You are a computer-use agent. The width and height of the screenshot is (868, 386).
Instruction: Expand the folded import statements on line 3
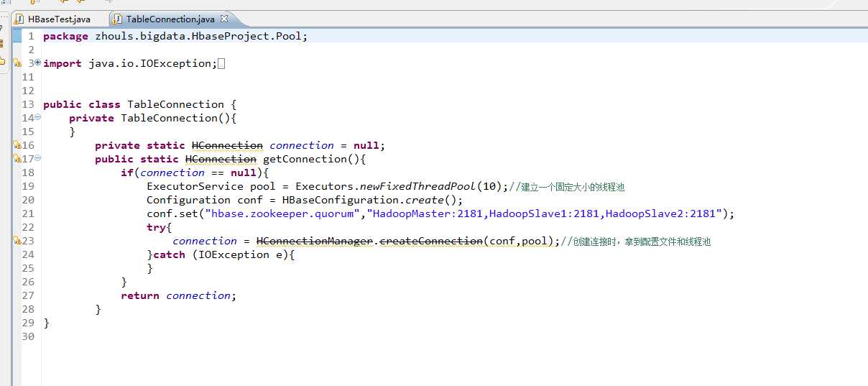(x=37, y=63)
